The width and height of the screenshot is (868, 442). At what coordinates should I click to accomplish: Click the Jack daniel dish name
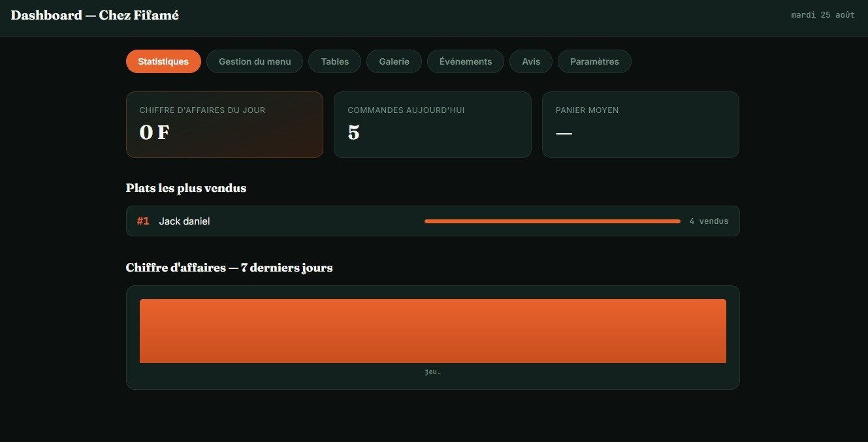(x=184, y=221)
